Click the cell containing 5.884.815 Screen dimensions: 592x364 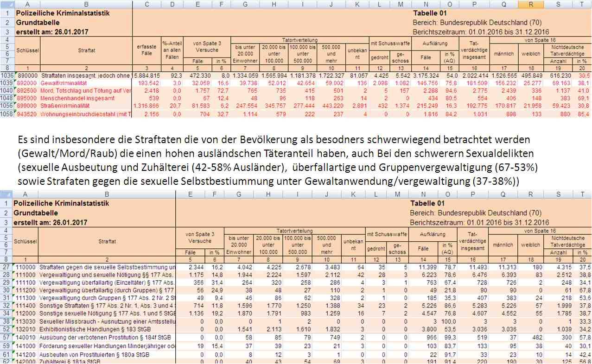tap(146, 75)
